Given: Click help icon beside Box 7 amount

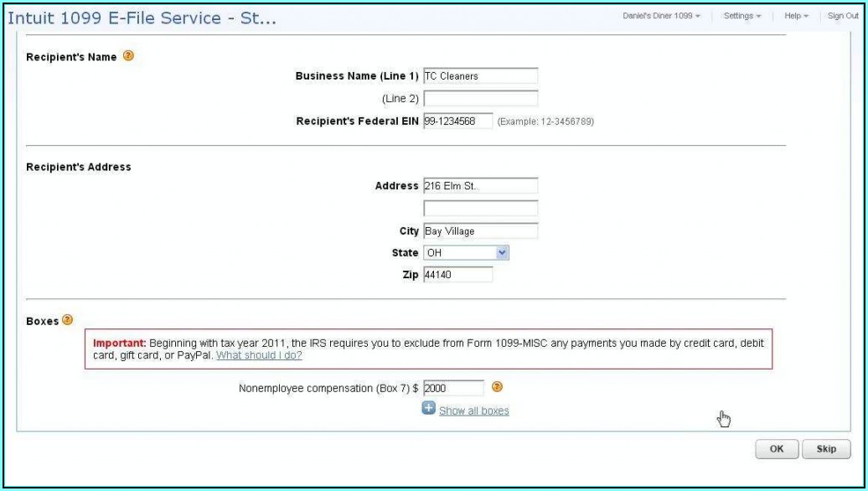Looking at the screenshot, I should 497,387.
